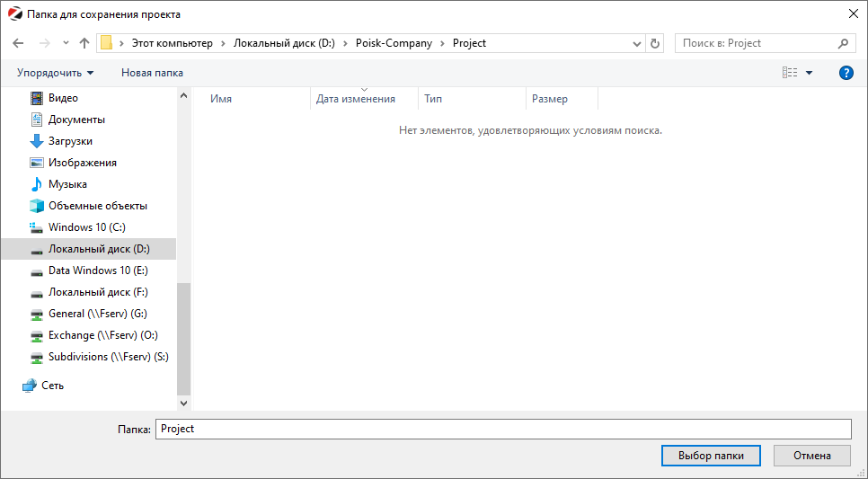
Task: Expand the Упорядочить dropdown menu
Action: tap(55, 73)
